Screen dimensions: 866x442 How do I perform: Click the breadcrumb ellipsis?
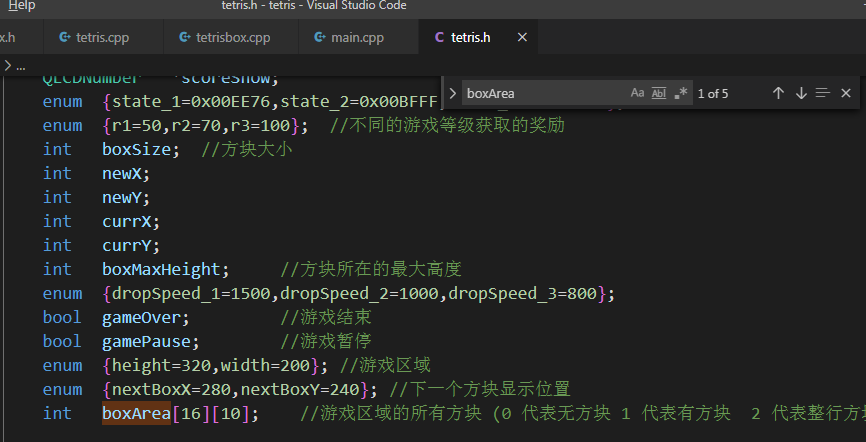(21, 67)
